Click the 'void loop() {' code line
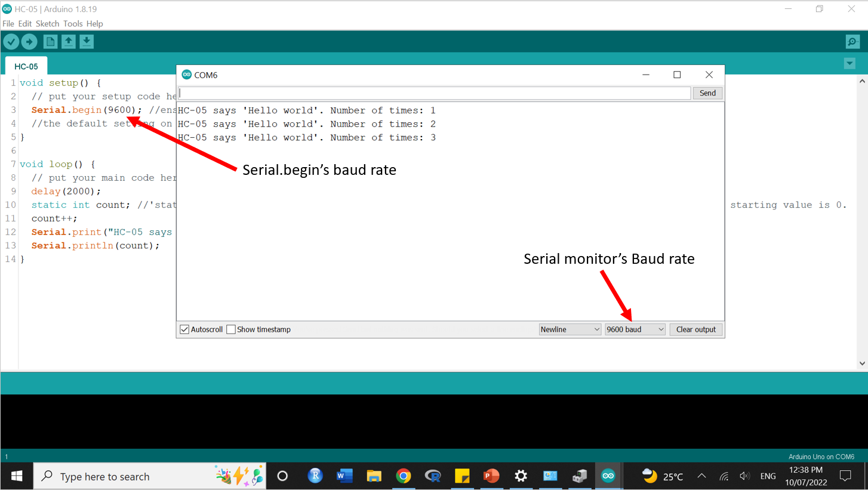This screenshot has width=868, height=490. (x=57, y=164)
